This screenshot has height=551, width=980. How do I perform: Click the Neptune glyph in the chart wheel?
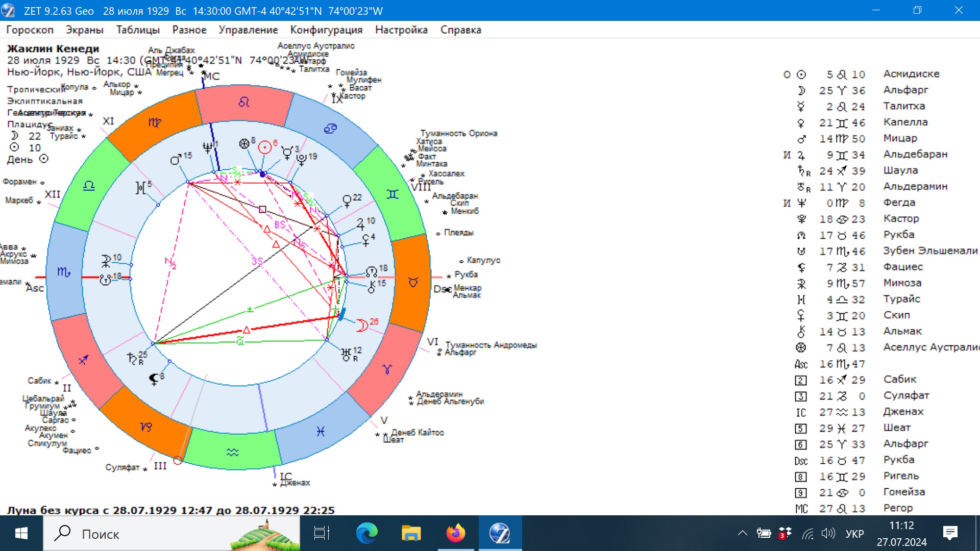207,147
